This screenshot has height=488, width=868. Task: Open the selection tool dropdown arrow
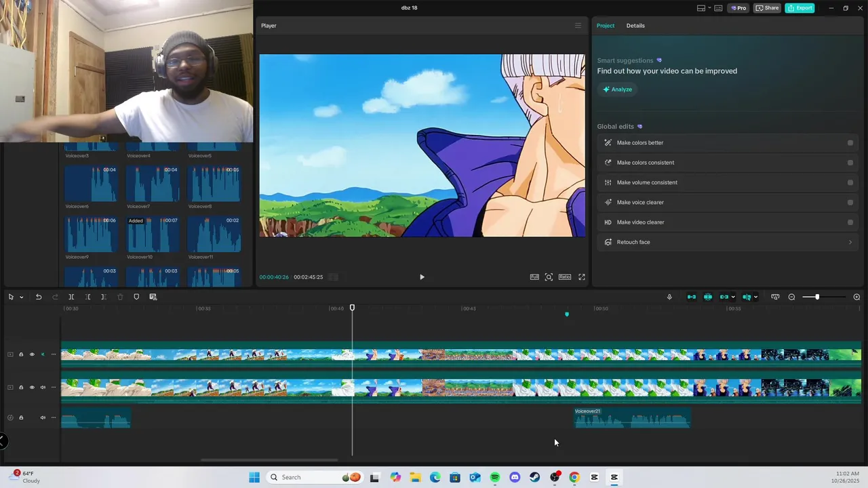[x=21, y=297]
